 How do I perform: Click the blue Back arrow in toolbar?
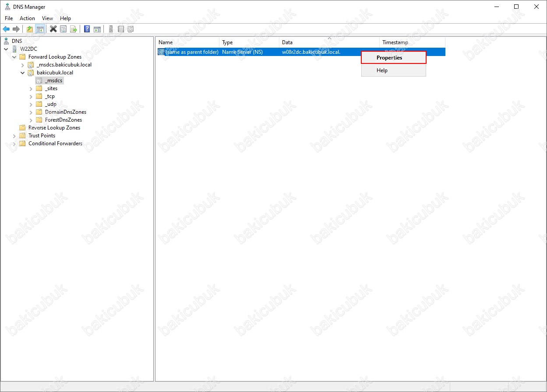coord(6,29)
